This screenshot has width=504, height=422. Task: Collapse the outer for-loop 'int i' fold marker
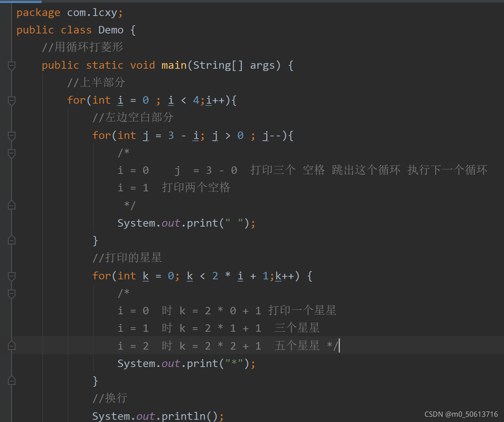12,101
